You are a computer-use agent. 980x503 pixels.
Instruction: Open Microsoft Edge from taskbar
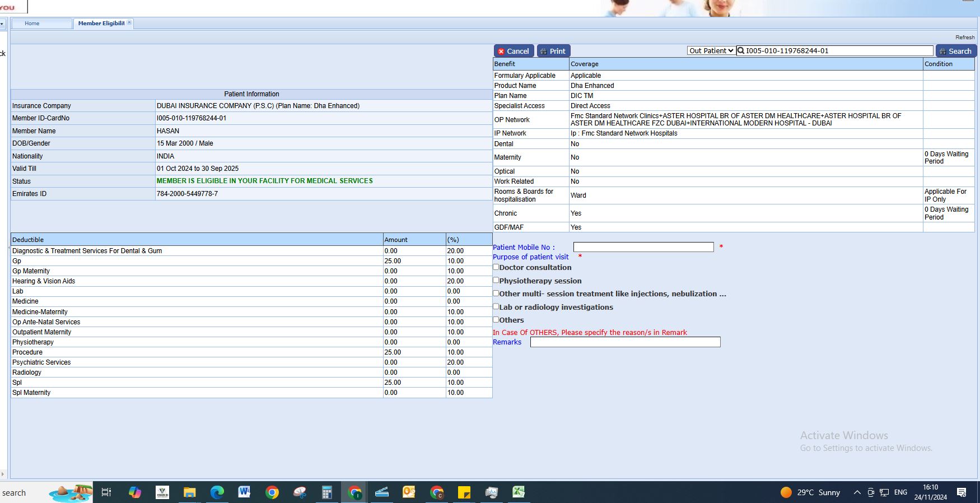[217, 492]
